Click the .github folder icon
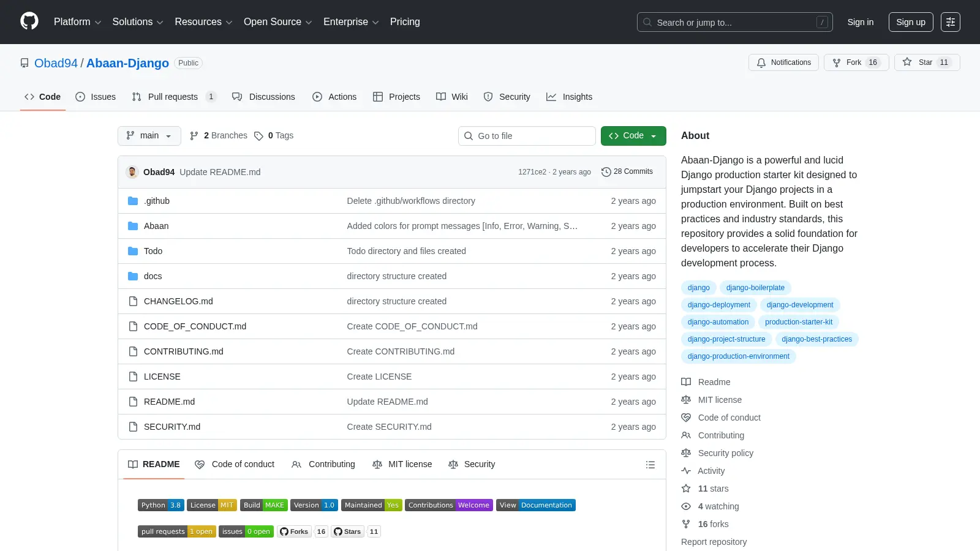980x551 pixels. pyautogui.click(x=133, y=201)
